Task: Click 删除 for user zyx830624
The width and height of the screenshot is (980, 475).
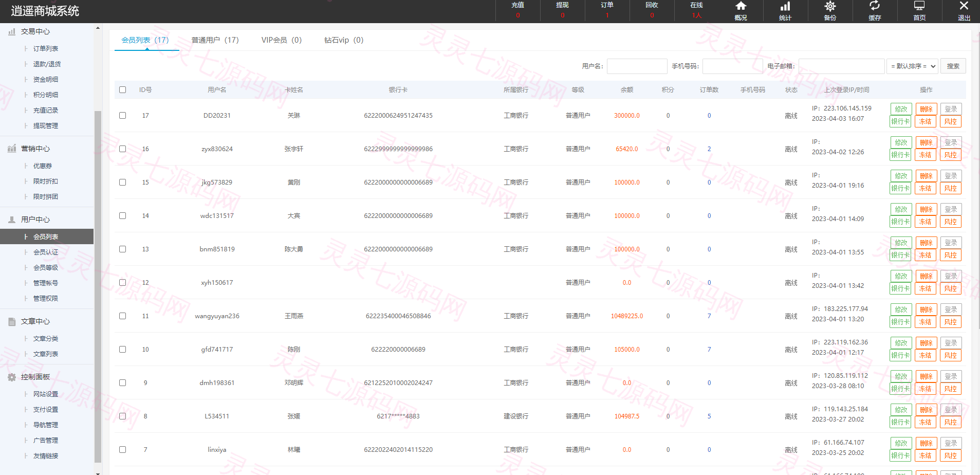Action: [926, 142]
